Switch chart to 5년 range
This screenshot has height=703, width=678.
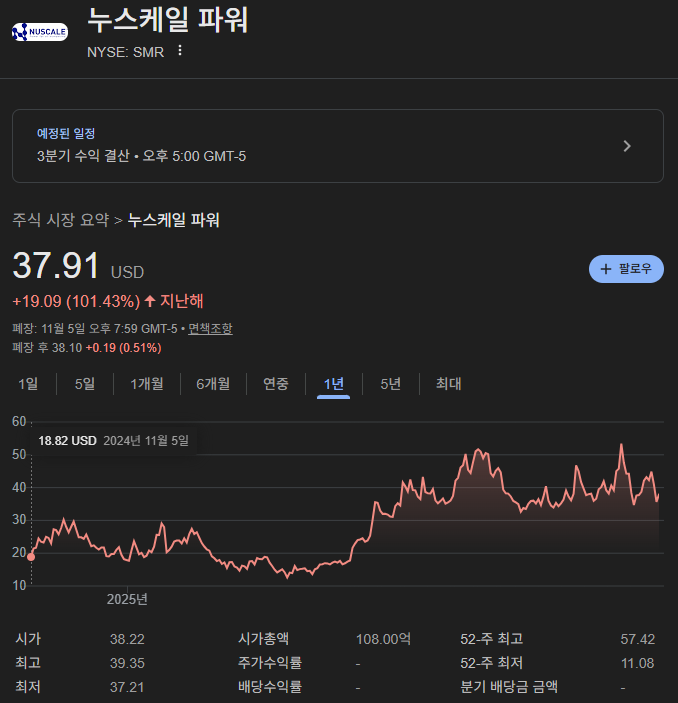[390, 383]
